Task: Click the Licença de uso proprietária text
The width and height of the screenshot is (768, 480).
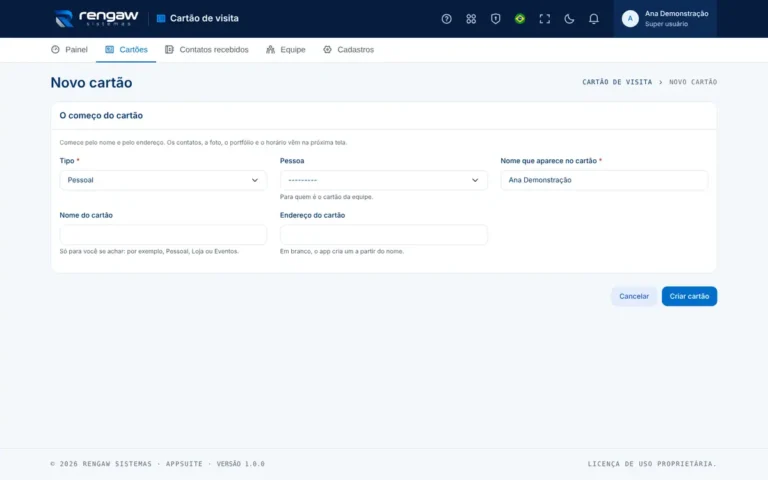Action: 652,464
